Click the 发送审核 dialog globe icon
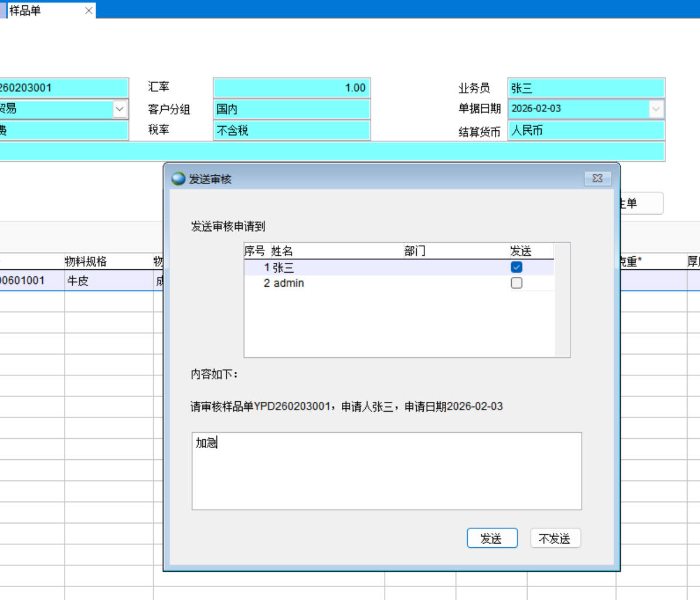The height and width of the screenshot is (600, 700). click(x=178, y=179)
